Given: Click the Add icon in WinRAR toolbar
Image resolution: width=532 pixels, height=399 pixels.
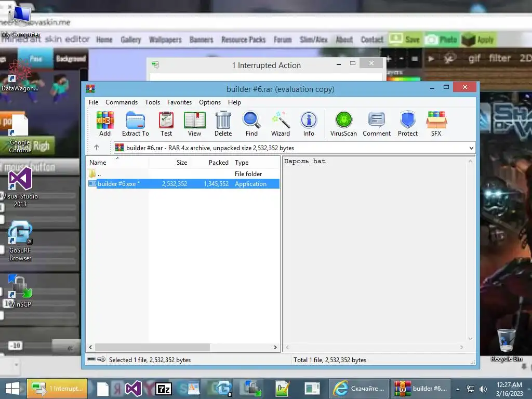Looking at the screenshot, I should tap(105, 124).
